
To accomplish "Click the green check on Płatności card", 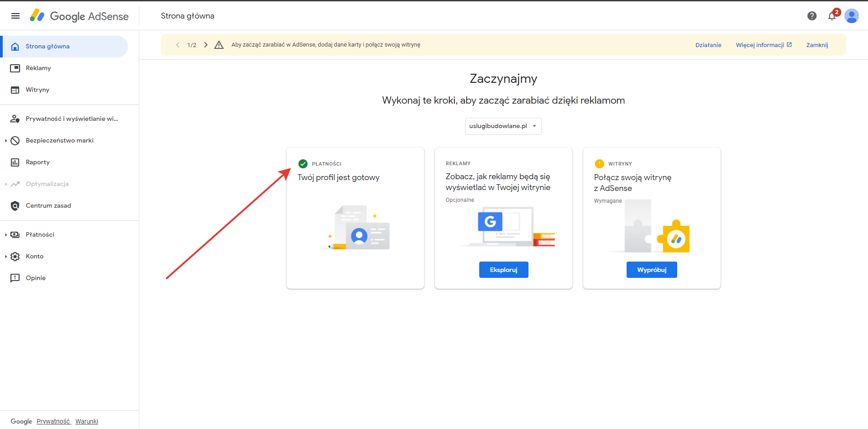I will click(x=303, y=164).
